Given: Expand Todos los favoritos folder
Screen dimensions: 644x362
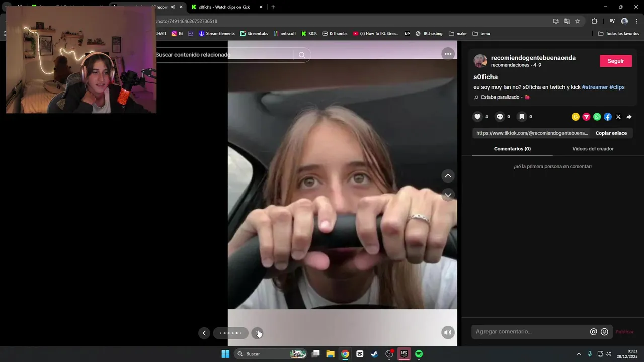Looking at the screenshot, I should pyautogui.click(x=618, y=34).
